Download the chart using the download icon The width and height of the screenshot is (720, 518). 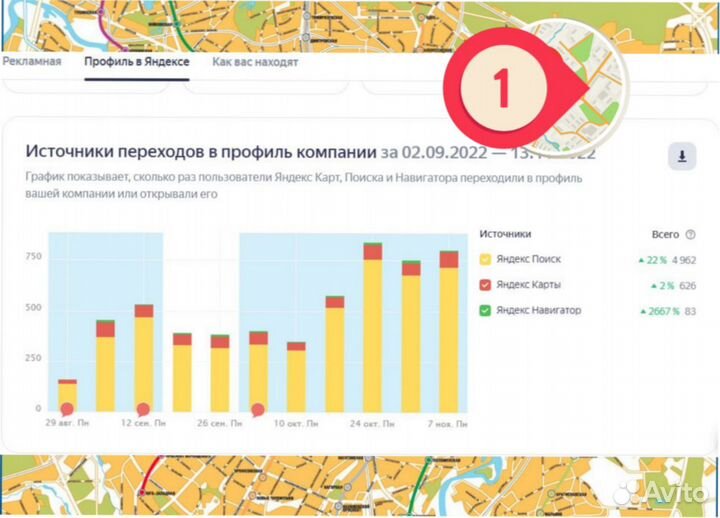coord(682,156)
